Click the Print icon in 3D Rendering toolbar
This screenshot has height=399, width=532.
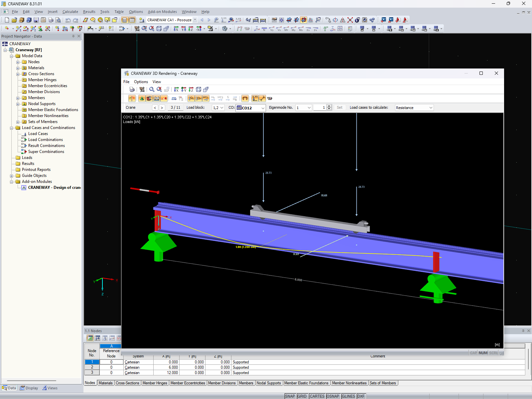point(132,89)
